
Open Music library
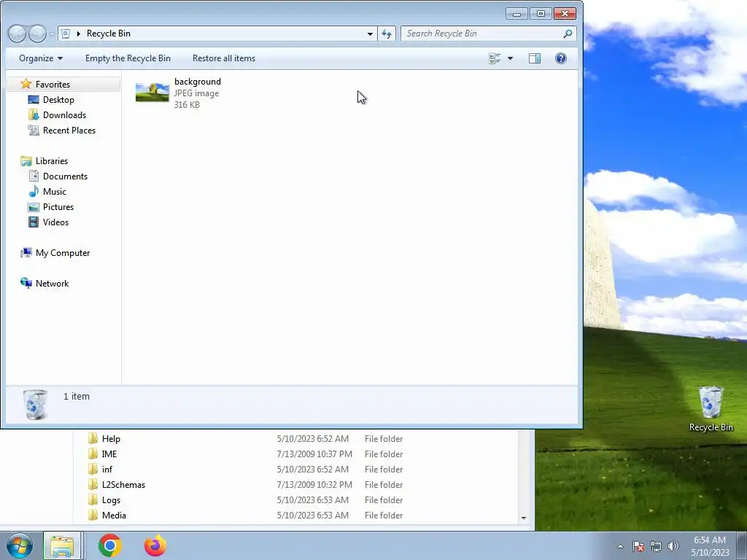pyautogui.click(x=54, y=192)
